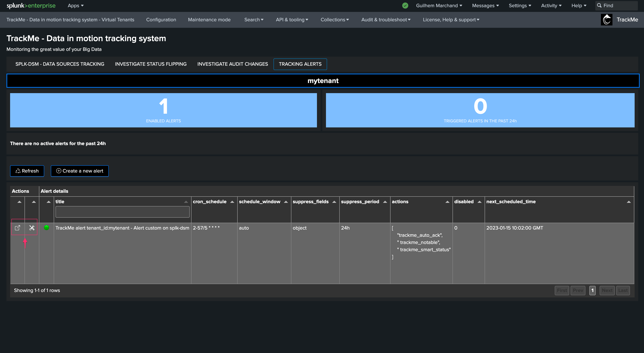Select the Tracking Alerts tab

(300, 64)
